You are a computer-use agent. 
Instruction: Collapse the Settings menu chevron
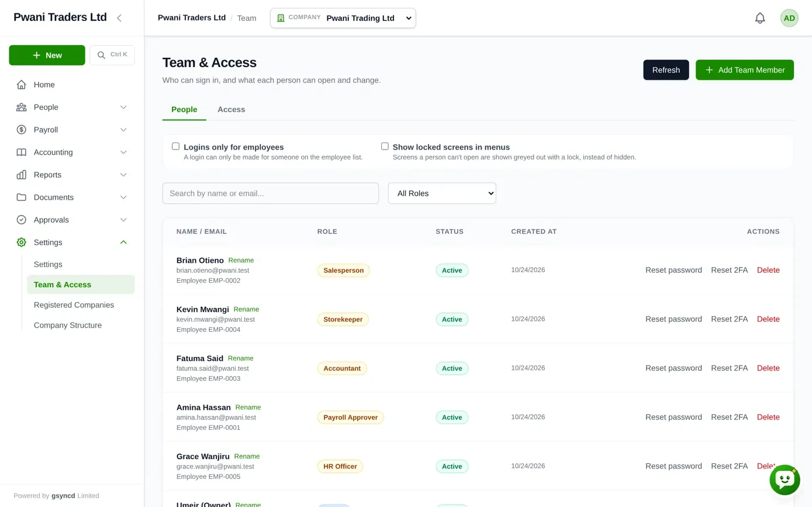coord(123,242)
